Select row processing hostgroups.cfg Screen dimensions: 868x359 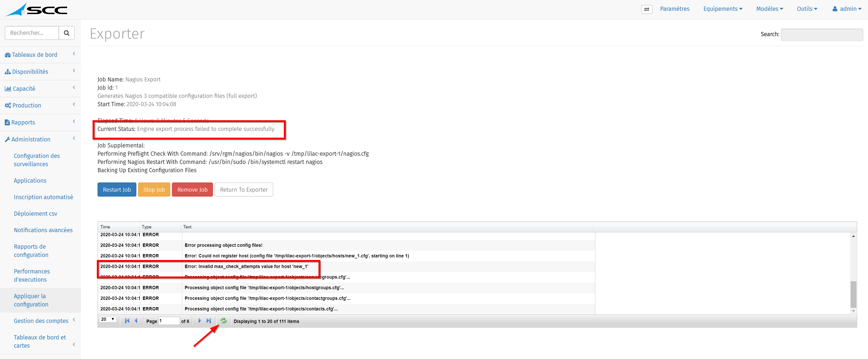point(346,288)
